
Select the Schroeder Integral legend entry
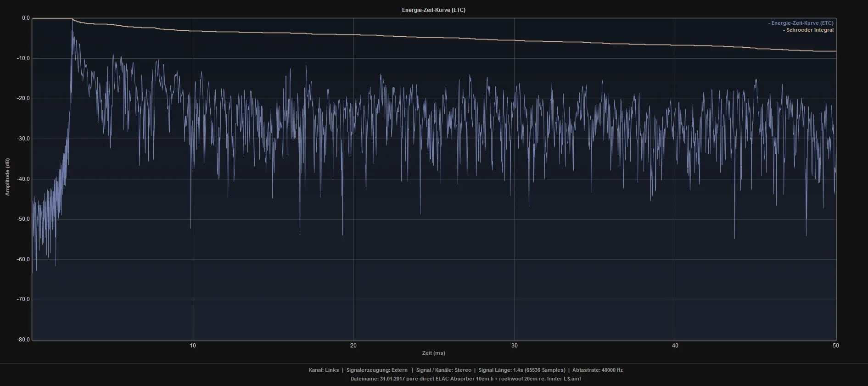tap(808, 30)
